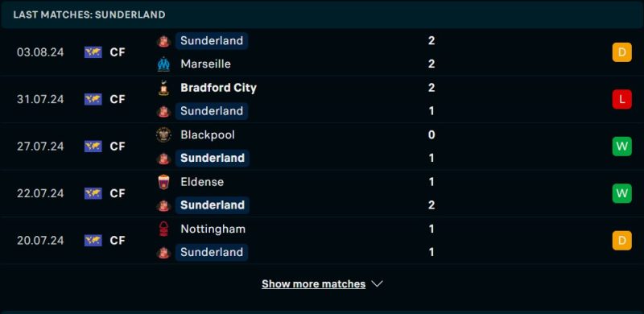The width and height of the screenshot is (644, 314).
Task: Click the Nottingham Forest crest icon
Action: click(x=163, y=229)
